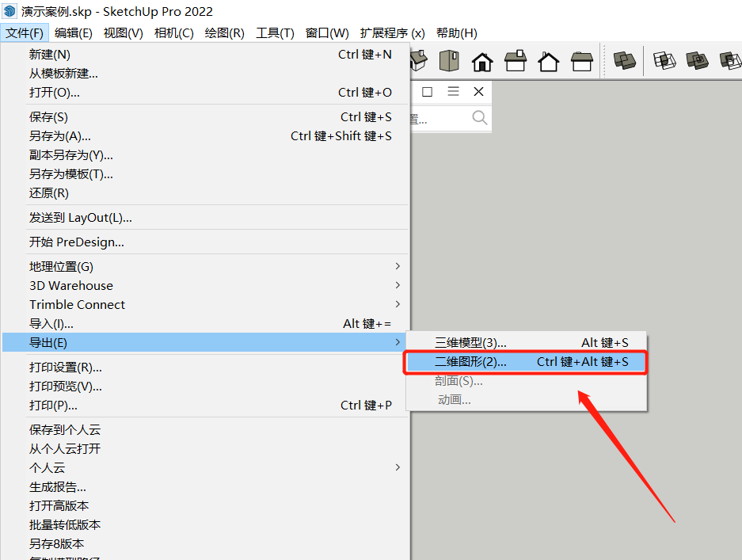Screen dimensions: 742x560
Task: Choose 新建(N) from the File menu
Action: tap(205, 55)
